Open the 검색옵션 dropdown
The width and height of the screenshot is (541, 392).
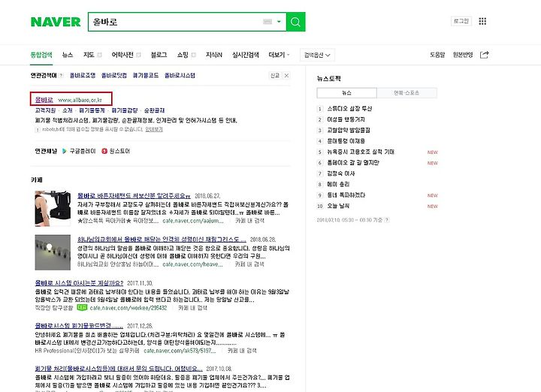pos(317,55)
